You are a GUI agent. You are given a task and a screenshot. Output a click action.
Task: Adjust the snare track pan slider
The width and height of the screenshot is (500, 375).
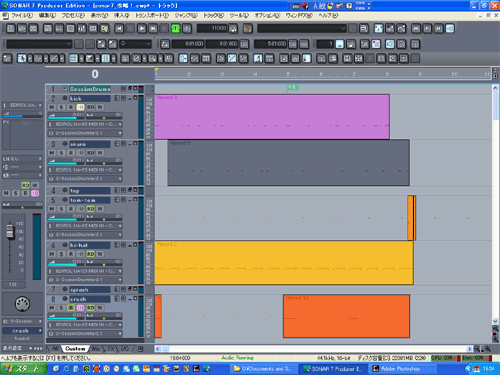[104, 162]
